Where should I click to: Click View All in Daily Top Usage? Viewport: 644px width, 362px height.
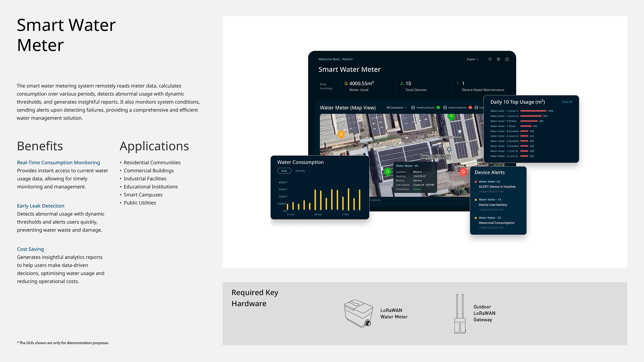coord(567,102)
